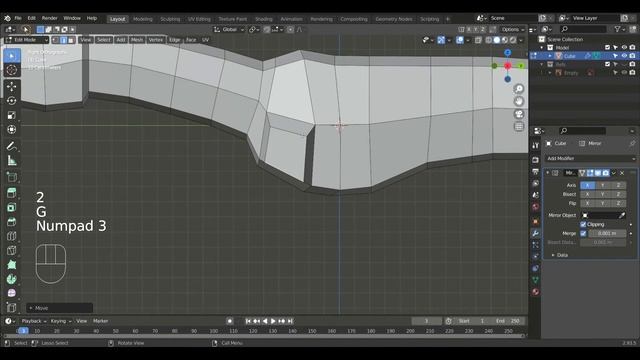Viewport: 640px width, 360px height.
Task: Switch to Sculpting workspace tab
Action: 170,19
